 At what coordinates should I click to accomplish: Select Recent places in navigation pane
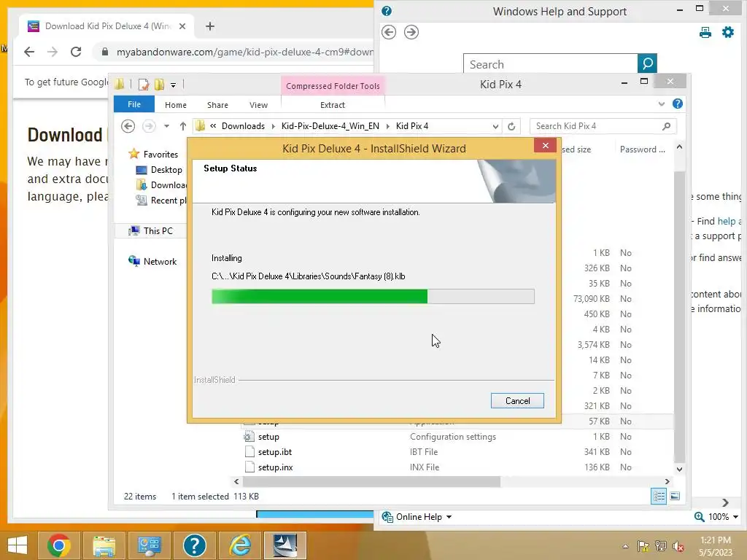169,201
